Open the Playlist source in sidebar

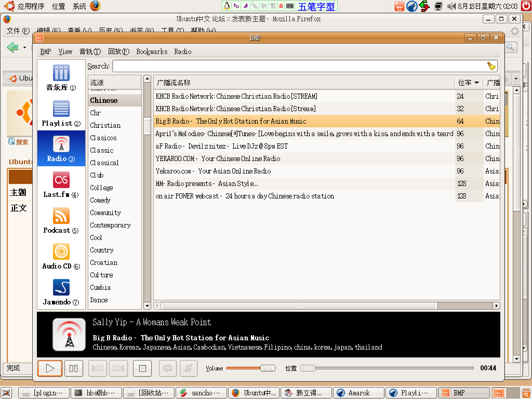pyautogui.click(x=61, y=113)
